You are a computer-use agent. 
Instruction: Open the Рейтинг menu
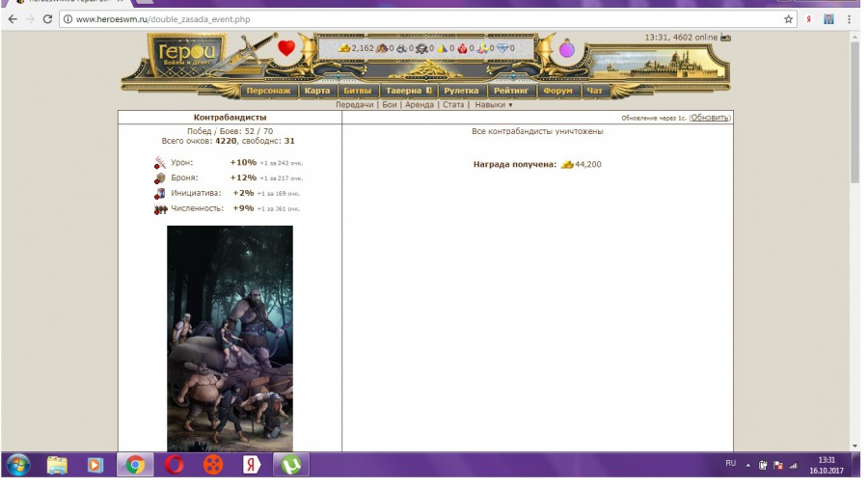(511, 91)
